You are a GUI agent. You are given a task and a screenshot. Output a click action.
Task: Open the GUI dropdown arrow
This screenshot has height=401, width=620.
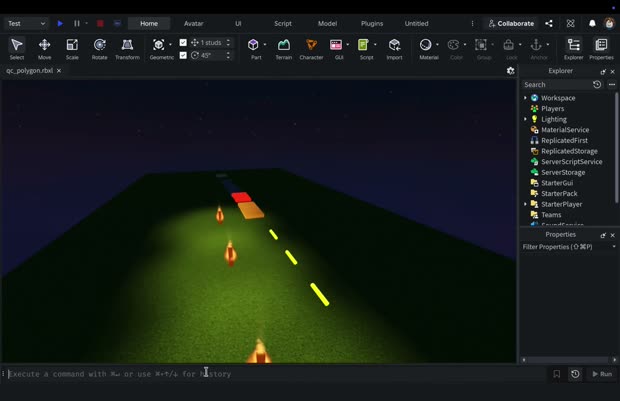(348, 45)
